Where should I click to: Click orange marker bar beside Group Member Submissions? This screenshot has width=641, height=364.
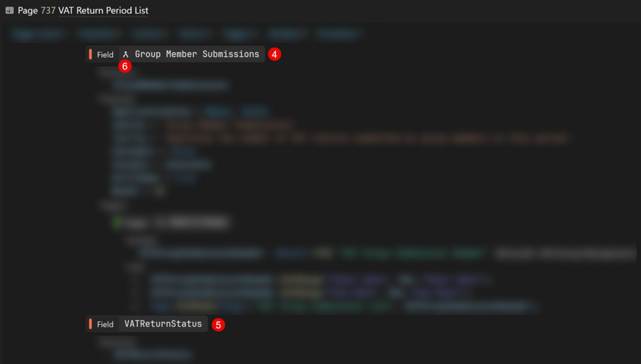(90, 54)
